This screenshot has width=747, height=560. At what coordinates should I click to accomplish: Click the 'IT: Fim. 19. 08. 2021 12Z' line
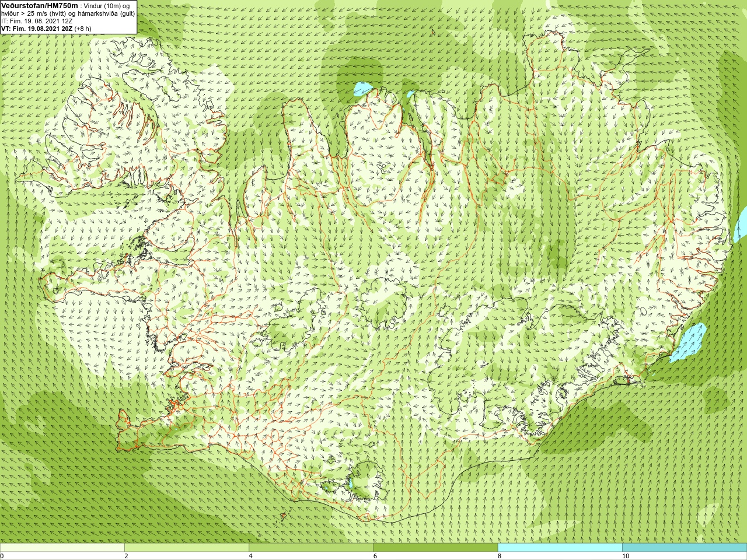[x=37, y=21]
